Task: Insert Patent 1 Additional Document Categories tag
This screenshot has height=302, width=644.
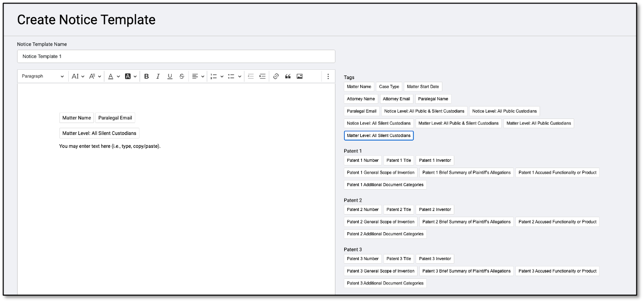Action: pos(385,185)
